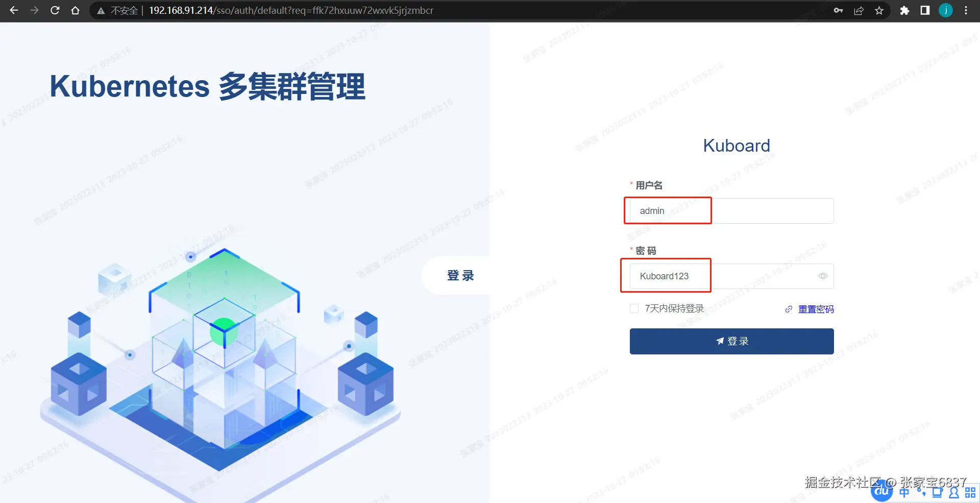Image resolution: width=980 pixels, height=503 pixels.
Task: Click the Baidu IME du logo
Action: [882, 491]
